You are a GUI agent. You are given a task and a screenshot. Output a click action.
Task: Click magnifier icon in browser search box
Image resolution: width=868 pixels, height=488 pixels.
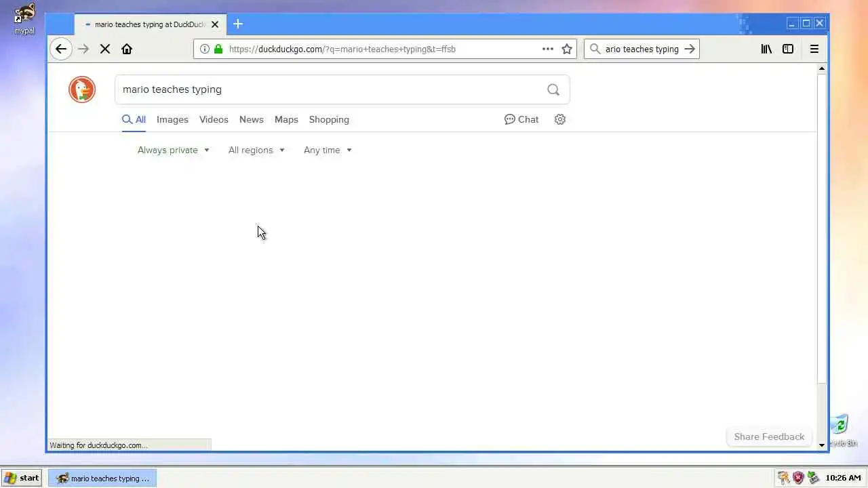(595, 49)
